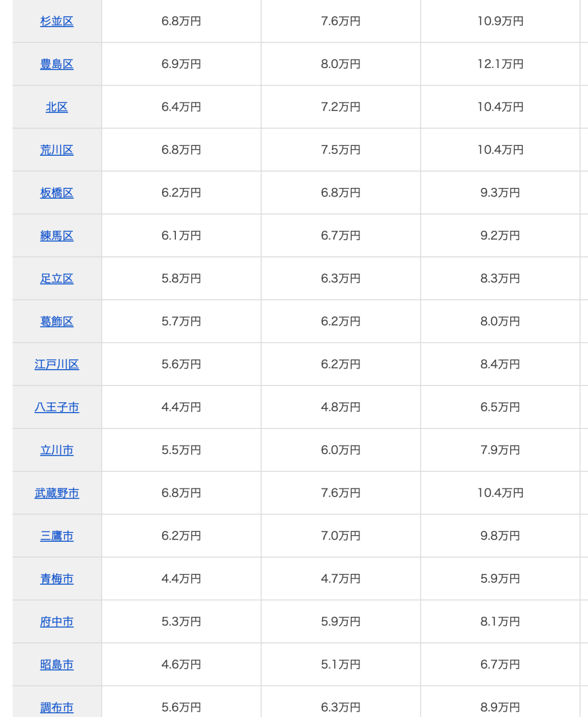
Task: Open the 北区 link
Action: [57, 107]
